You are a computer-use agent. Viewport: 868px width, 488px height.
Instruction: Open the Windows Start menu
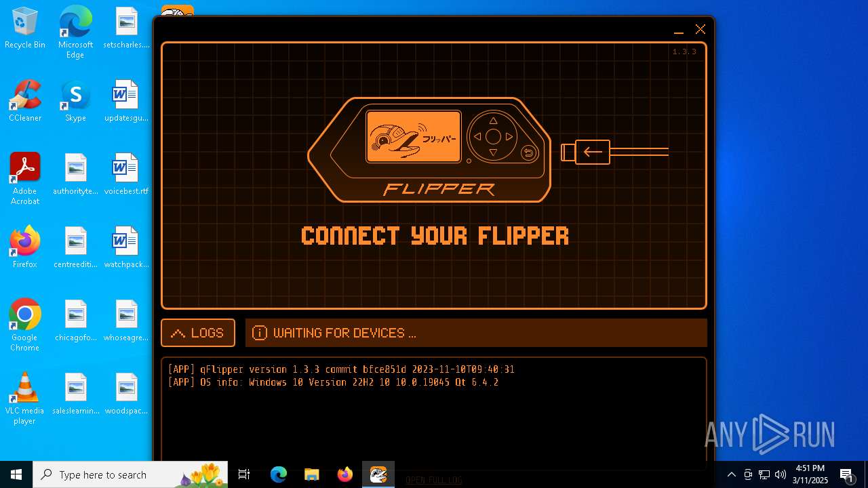[16, 474]
